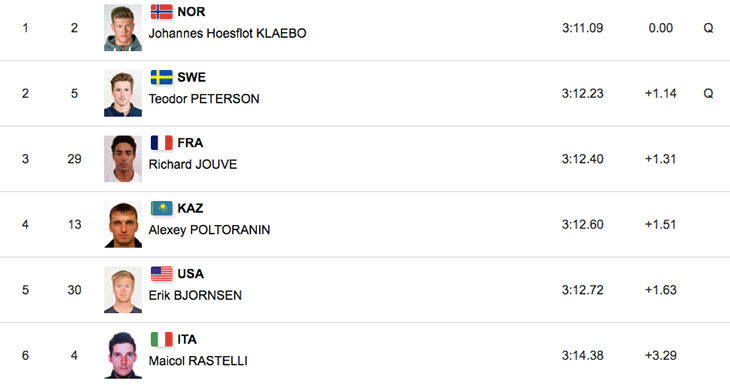This screenshot has width=730, height=385.
Task: Click the Sweden flag icon
Action: pos(162,77)
